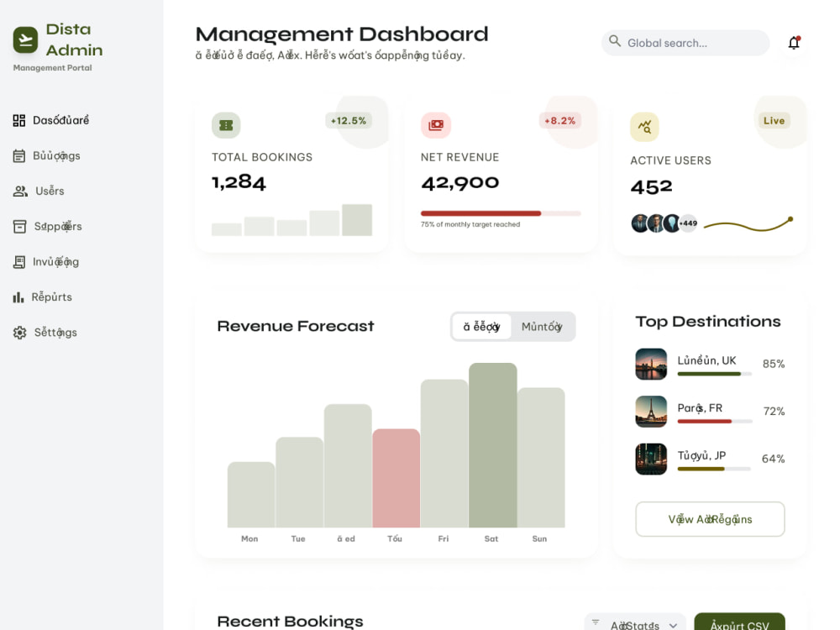840x630 pixels.
Task: Click the Management Portal subtitle text
Action: (52, 68)
